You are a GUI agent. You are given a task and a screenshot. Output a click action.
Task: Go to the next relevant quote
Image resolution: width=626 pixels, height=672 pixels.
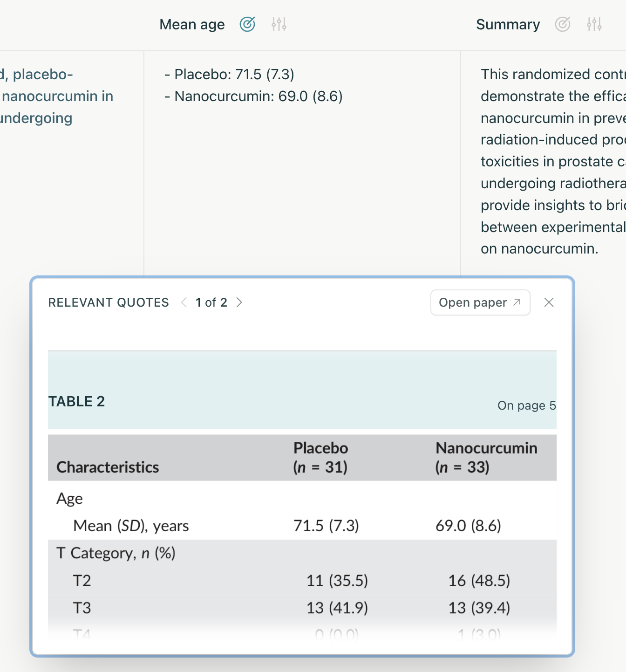239,302
